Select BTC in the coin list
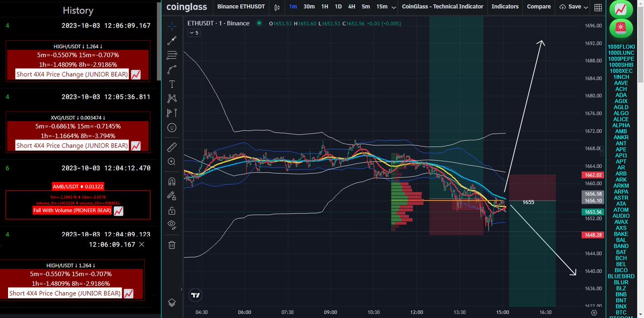644x318 pixels. click(x=621, y=312)
